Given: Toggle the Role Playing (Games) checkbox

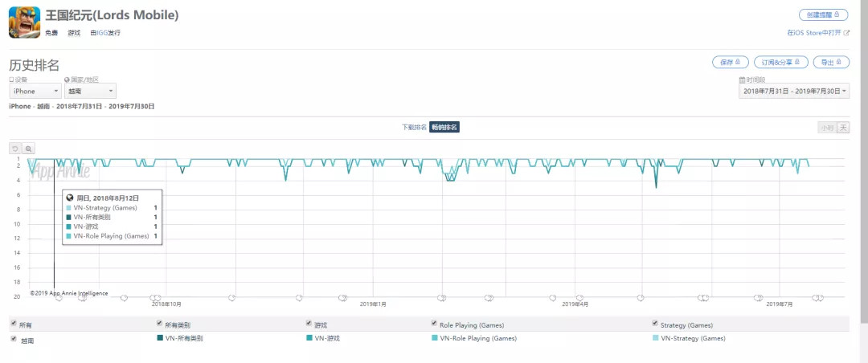Looking at the screenshot, I should click(x=434, y=324).
